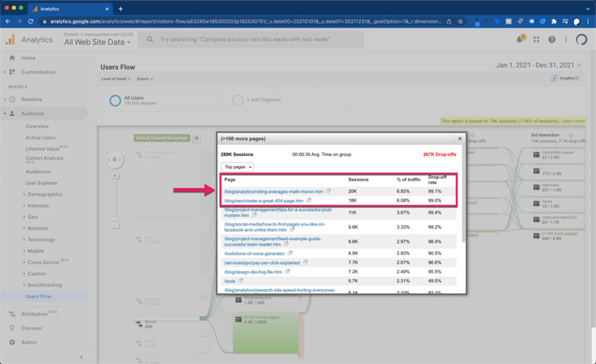Open Audience Overview report

[37, 126]
